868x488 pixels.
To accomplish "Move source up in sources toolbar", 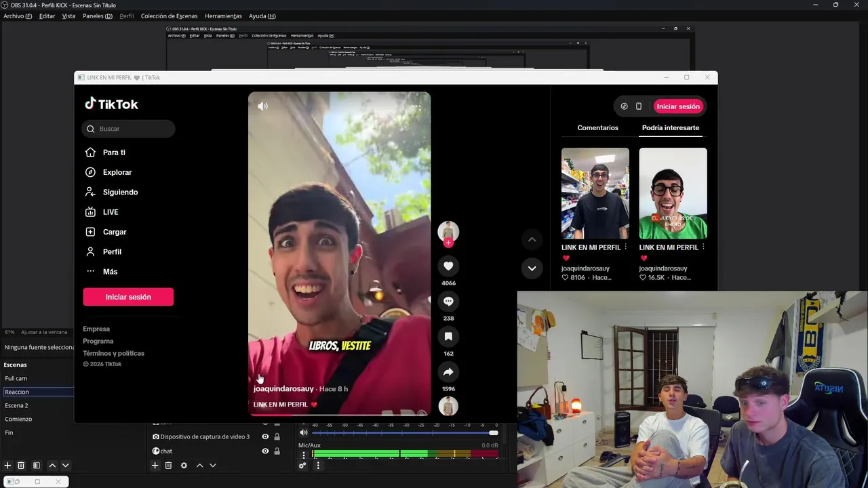I will (x=199, y=466).
